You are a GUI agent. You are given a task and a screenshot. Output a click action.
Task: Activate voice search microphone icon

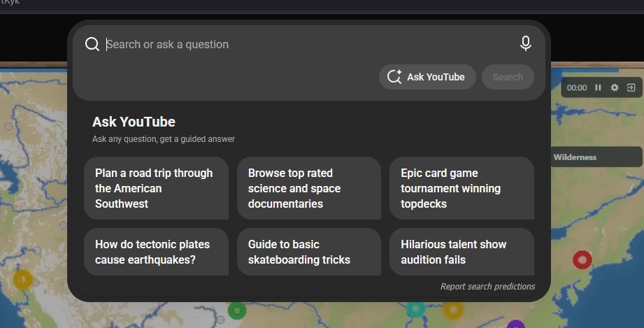pos(525,43)
